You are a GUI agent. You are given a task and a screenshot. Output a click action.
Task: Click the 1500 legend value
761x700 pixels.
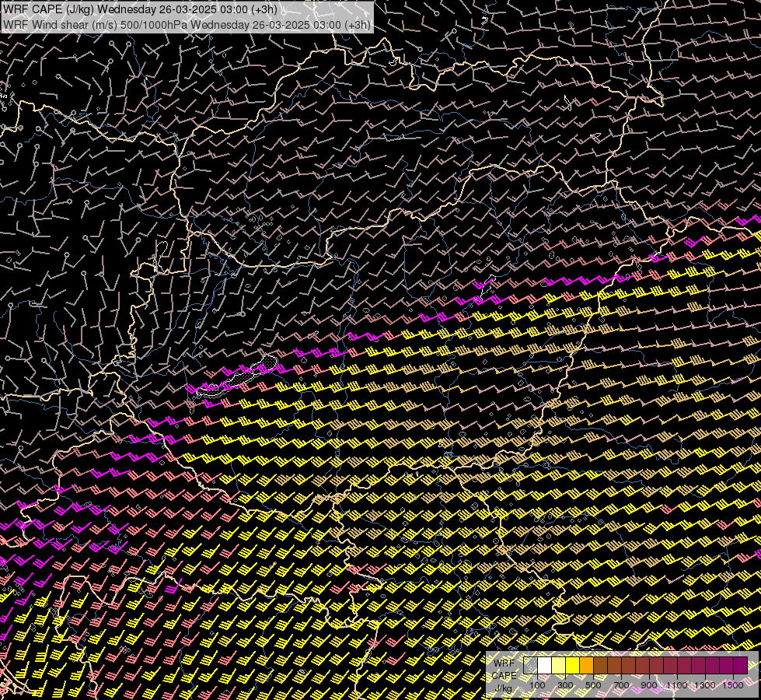tap(733, 685)
